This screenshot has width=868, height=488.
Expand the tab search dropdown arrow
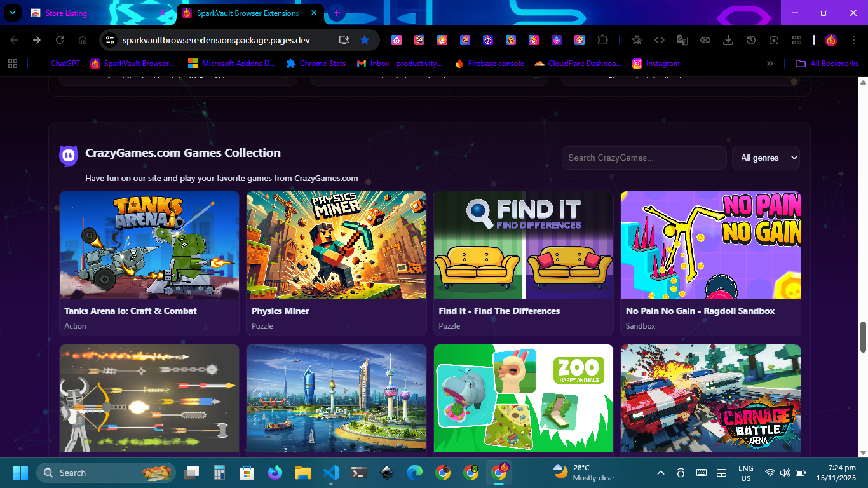[x=12, y=13]
